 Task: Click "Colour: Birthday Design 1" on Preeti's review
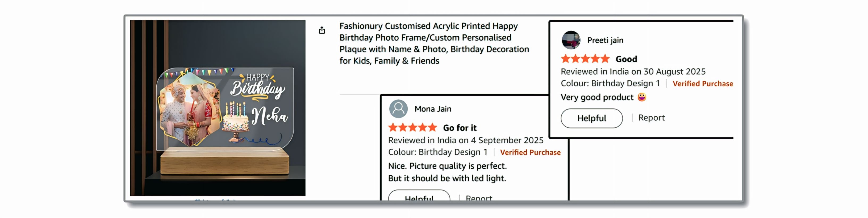[x=610, y=83]
